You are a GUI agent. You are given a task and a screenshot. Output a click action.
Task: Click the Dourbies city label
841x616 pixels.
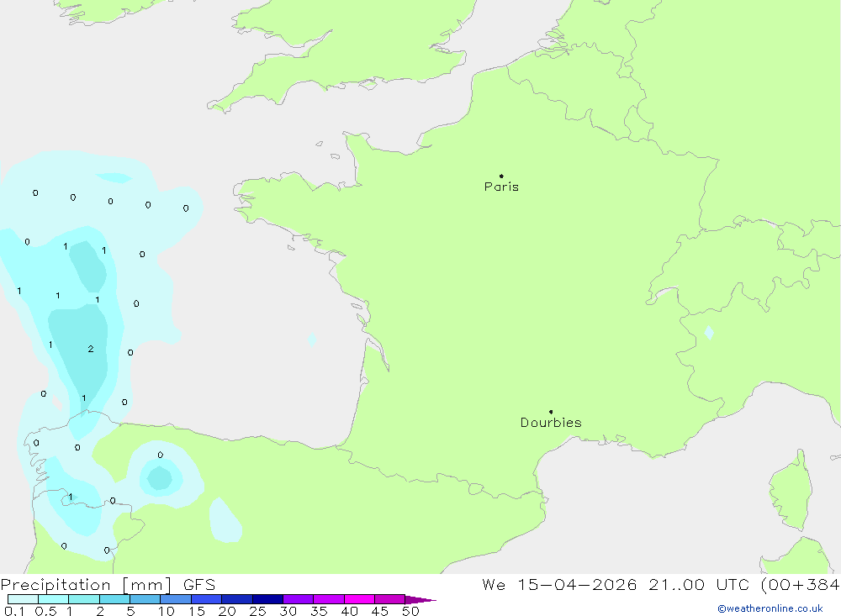tap(551, 423)
